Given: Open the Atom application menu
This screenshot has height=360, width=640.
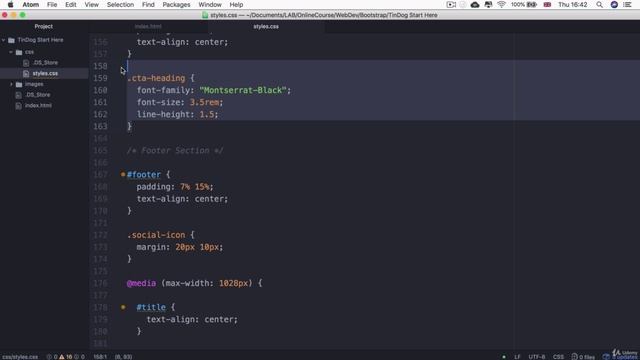Looking at the screenshot, I should [x=31, y=4].
